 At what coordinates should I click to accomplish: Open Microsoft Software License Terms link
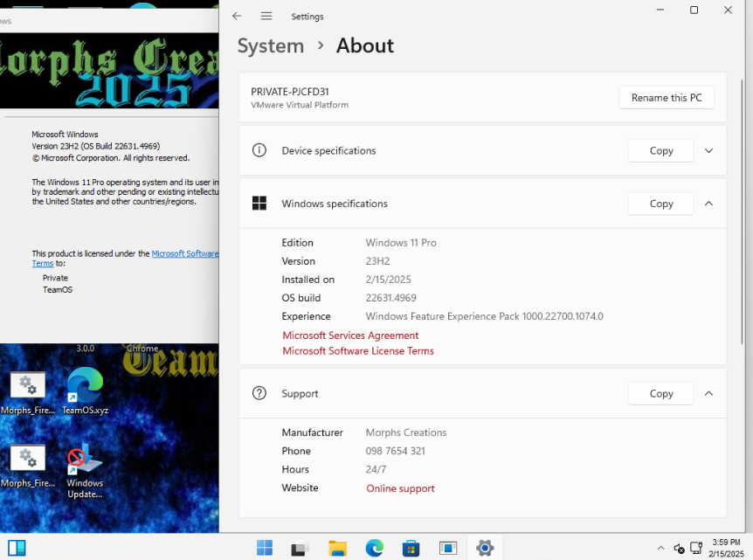(x=358, y=350)
